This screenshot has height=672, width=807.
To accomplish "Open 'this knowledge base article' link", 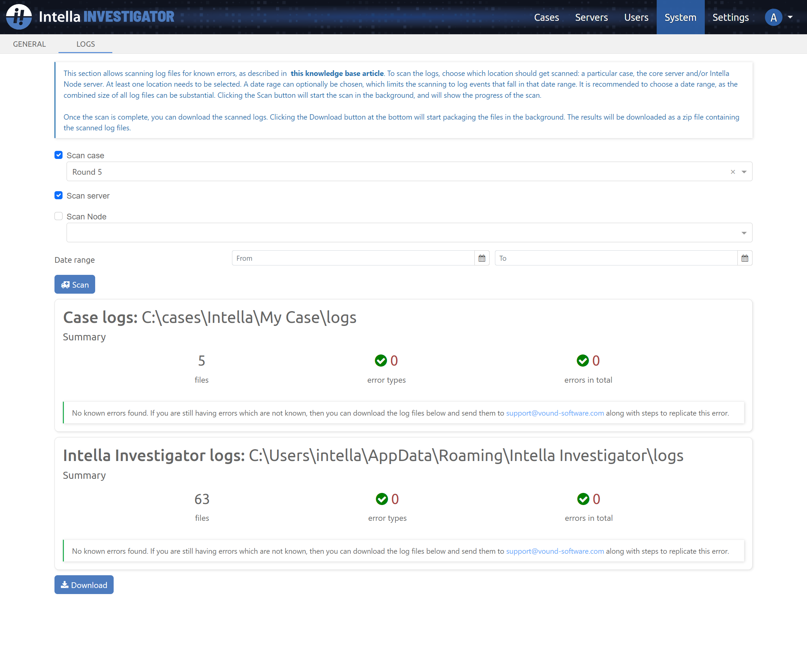I will (337, 73).
